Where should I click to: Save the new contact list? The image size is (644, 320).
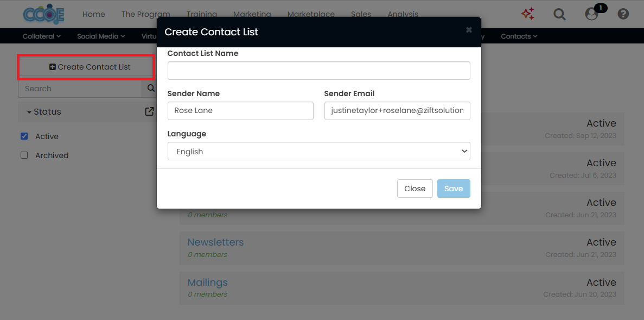coord(454,189)
